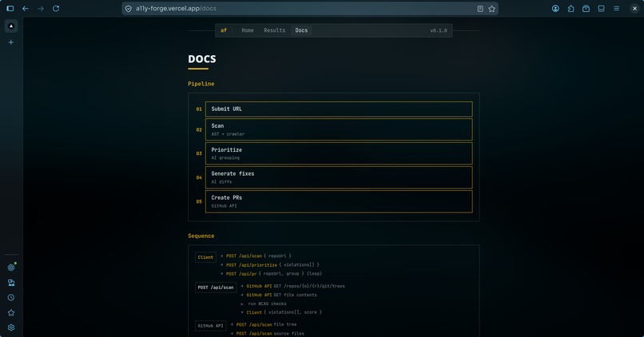Select the 'Submit URL' pipeline step
Screen dimensions: 644x337
(x=339, y=109)
